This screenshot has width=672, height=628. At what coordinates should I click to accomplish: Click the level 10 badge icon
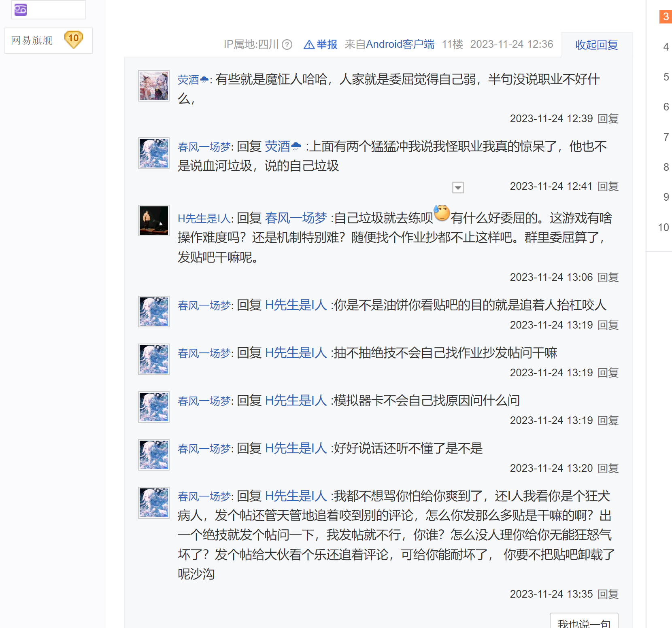click(74, 40)
